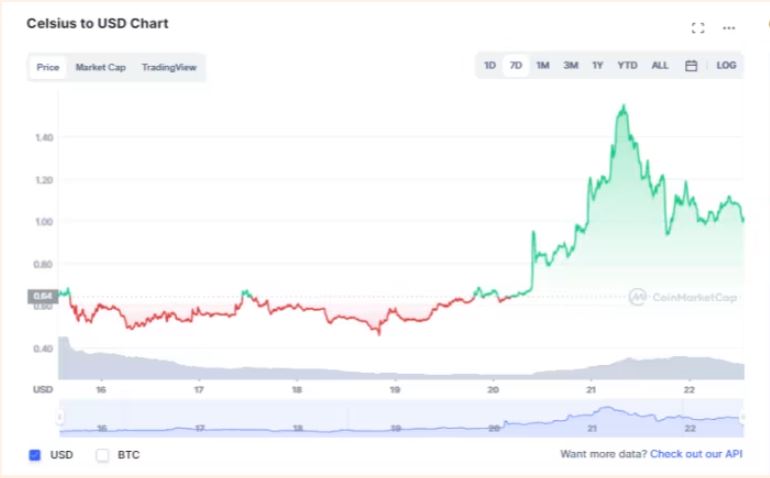
Task: Choose the 3M time range
Action: (570, 66)
